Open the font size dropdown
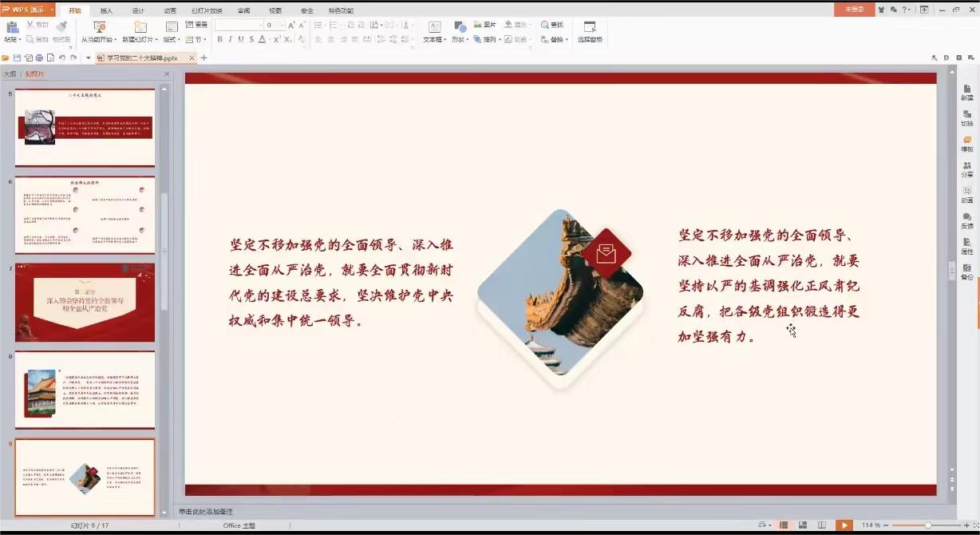 pyautogui.click(x=282, y=26)
